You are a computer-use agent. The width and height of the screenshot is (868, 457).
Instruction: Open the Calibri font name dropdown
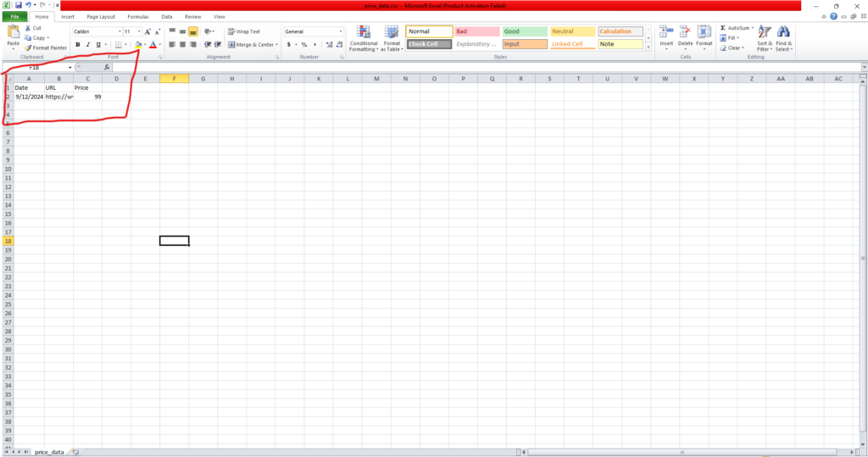point(120,31)
